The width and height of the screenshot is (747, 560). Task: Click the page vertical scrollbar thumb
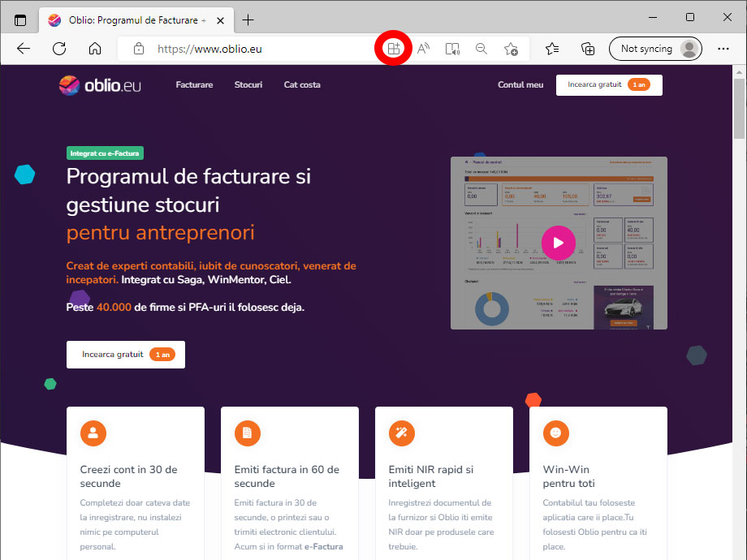point(740,108)
